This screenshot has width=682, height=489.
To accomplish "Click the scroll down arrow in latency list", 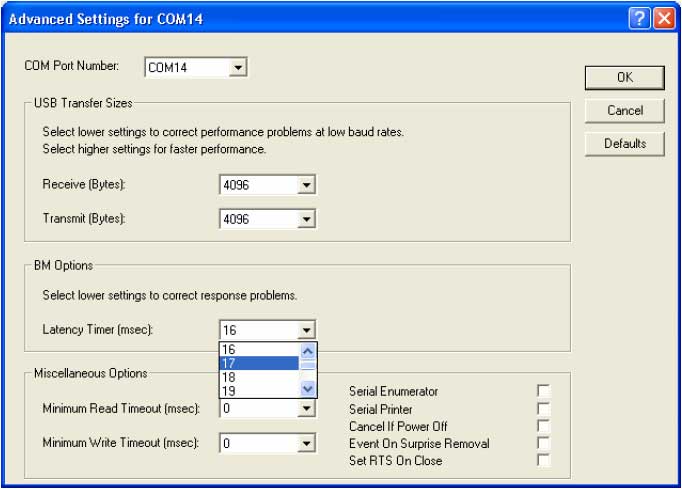I will tap(308, 389).
